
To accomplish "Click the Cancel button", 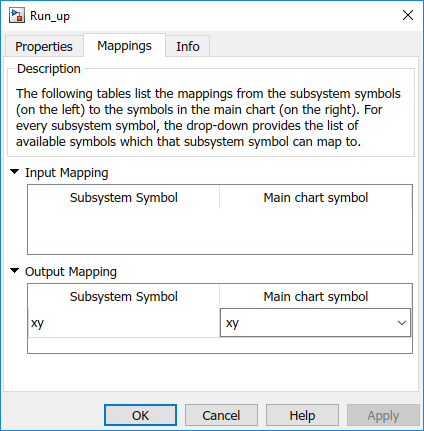I will point(221,415).
